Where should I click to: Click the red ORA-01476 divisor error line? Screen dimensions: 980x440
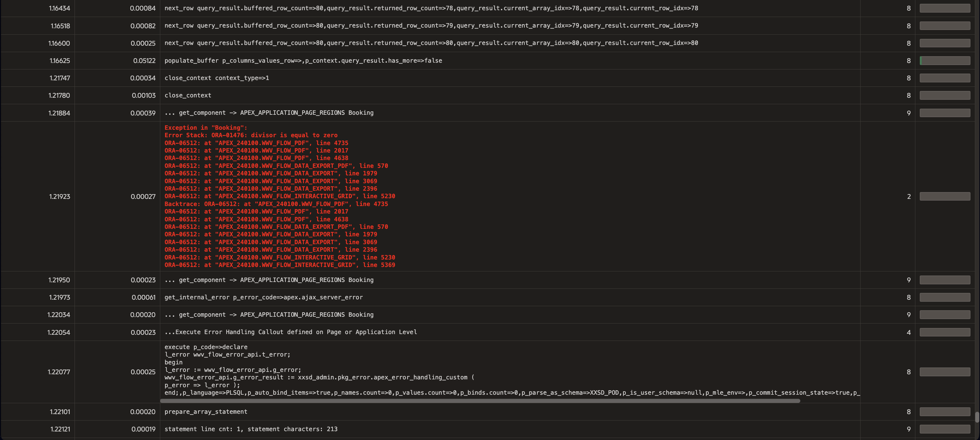pyautogui.click(x=251, y=135)
